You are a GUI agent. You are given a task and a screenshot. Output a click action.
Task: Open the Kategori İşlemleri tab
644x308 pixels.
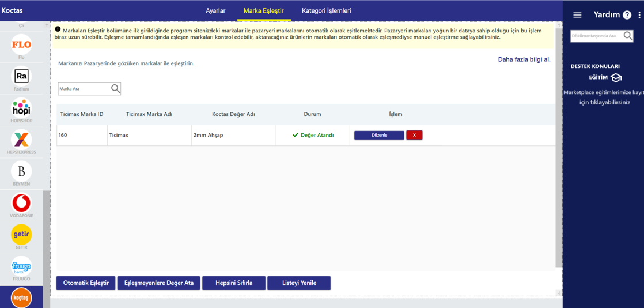pyautogui.click(x=327, y=11)
